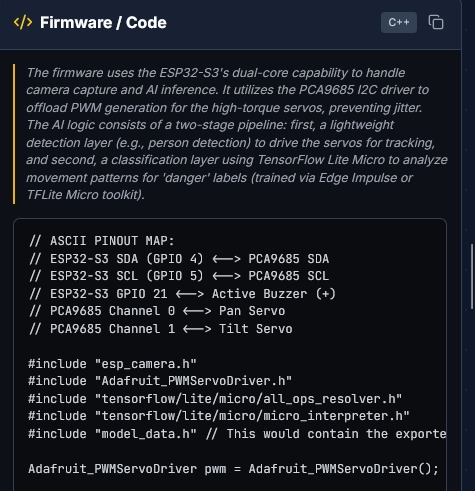Click the PCA9685 SDA pinout comment
The image size is (475, 491).
(x=179, y=259)
